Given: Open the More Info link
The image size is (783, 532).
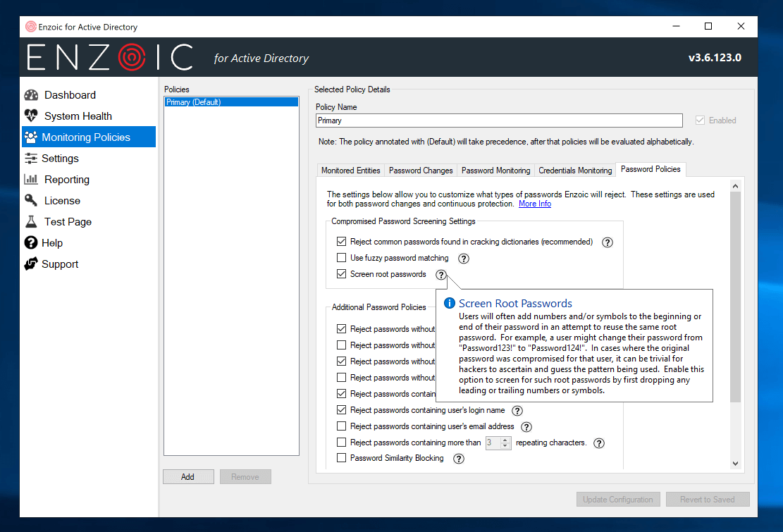Looking at the screenshot, I should [534, 204].
